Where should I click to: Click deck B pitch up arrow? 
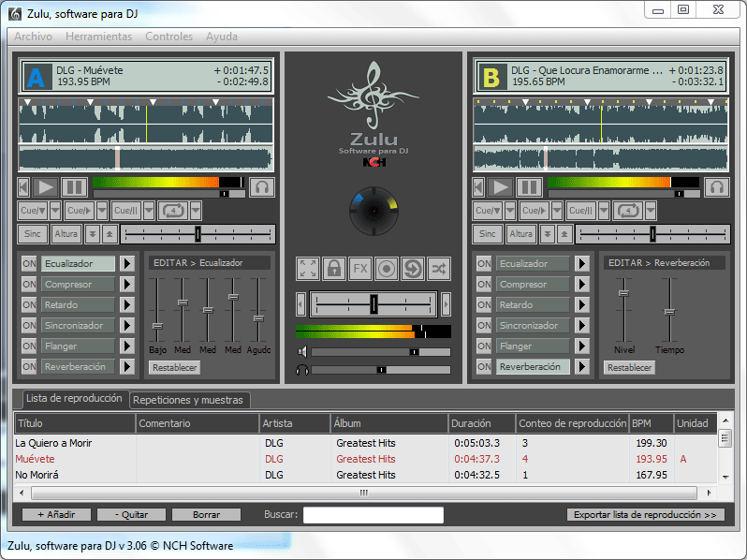point(564,234)
